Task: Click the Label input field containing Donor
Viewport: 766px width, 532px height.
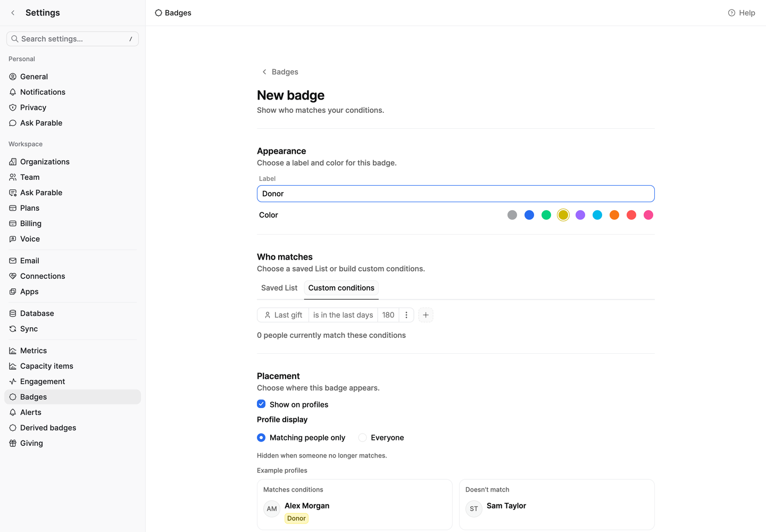Action: 456,194
